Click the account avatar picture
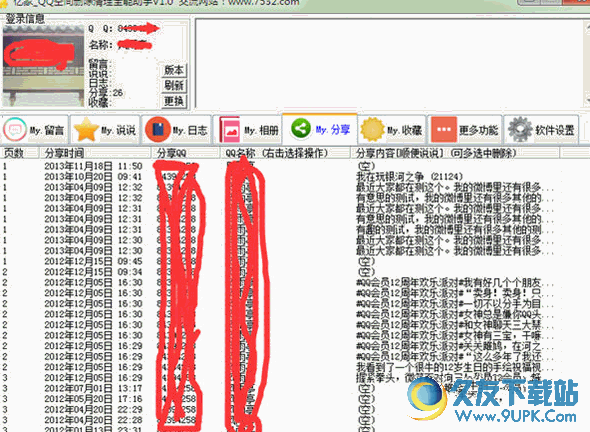The width and height of the screenshot is (590, 432). tap(43, 65)
